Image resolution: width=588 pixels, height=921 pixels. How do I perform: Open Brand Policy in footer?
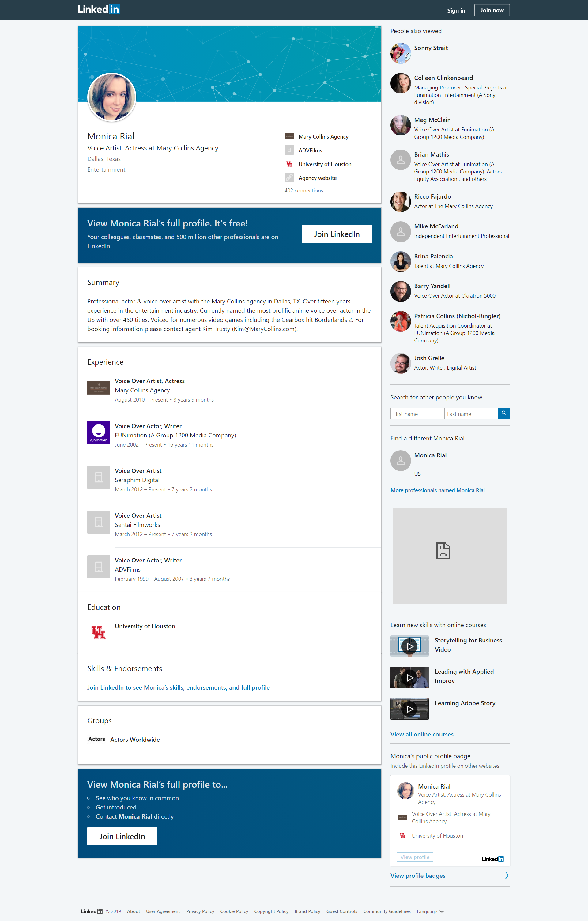pos(307,911)
